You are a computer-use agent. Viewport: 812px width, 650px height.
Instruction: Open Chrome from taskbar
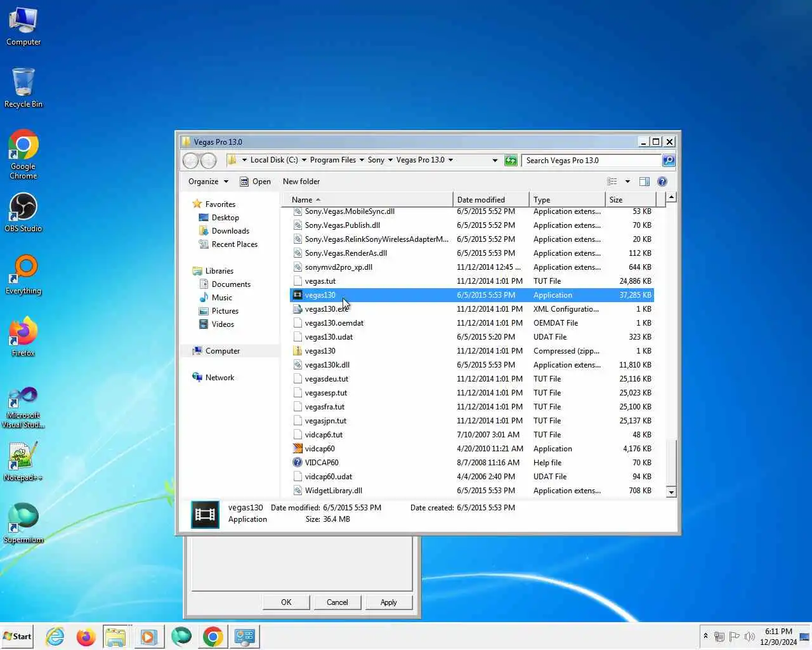tap(213, 636)
